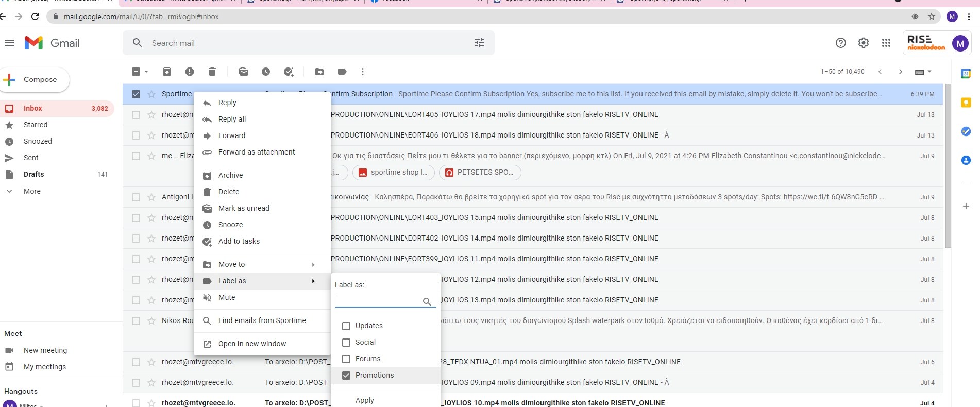Tick the Social label checkbox

(x=346, y=343)
